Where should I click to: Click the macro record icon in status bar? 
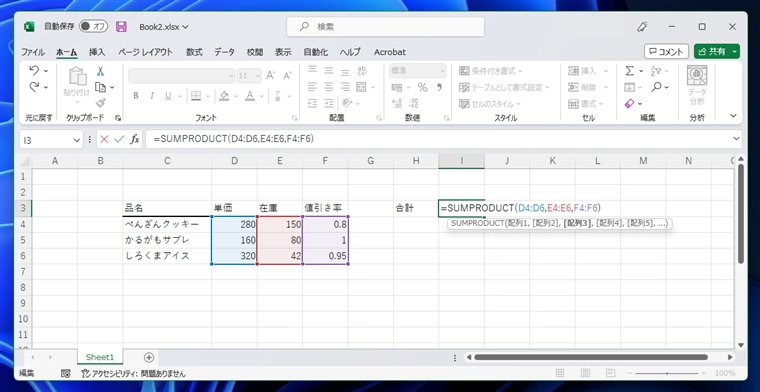click(x=66, y=374)
